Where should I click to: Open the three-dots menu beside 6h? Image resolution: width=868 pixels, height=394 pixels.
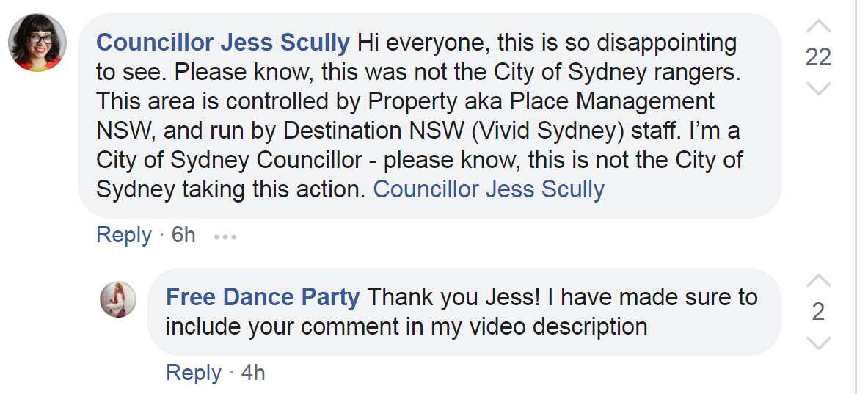[x=225, y=236]
